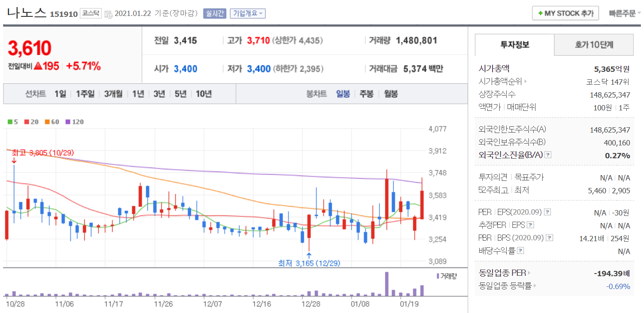Open the 기업개요 dropdown
Viewport: 644px width, 313px height.
point(247,13)
